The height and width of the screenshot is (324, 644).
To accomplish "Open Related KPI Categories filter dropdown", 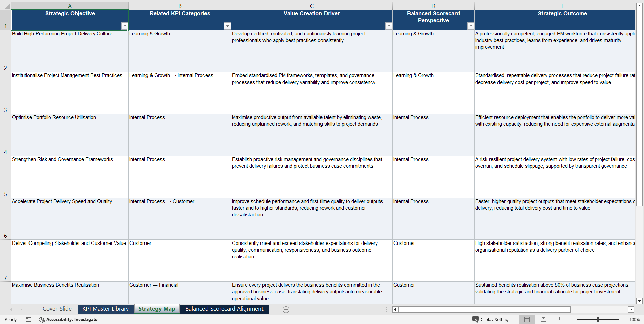I will coord(227,26).
